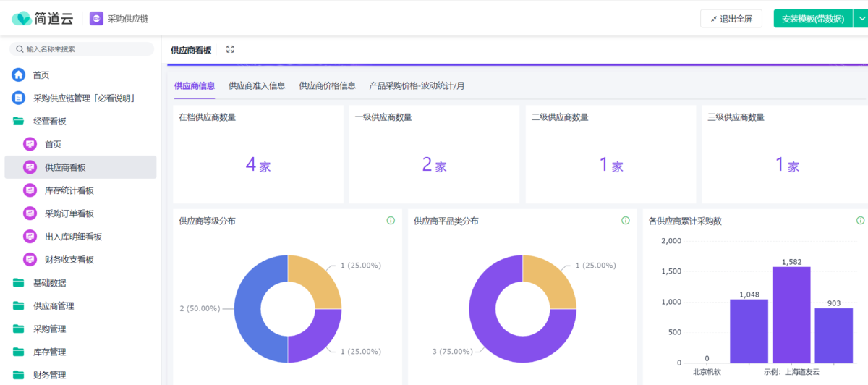The width and height of the screenshot is (868, 385).
Task: Click the 退出全屏 button
Action: tap(731, 19)
